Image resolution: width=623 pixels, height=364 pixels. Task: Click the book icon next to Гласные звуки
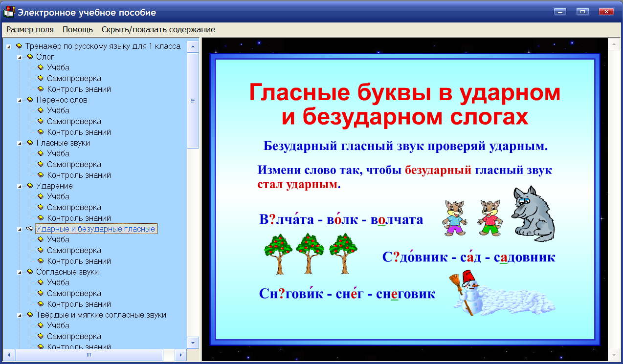click(30, 143)
